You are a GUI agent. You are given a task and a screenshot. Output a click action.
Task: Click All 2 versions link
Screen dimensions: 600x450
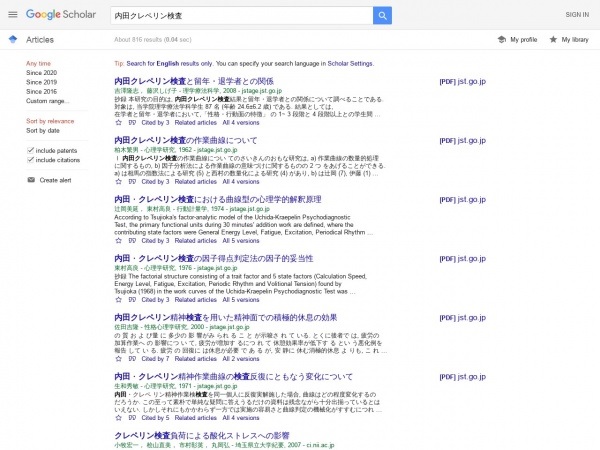[x=241, y=359]
